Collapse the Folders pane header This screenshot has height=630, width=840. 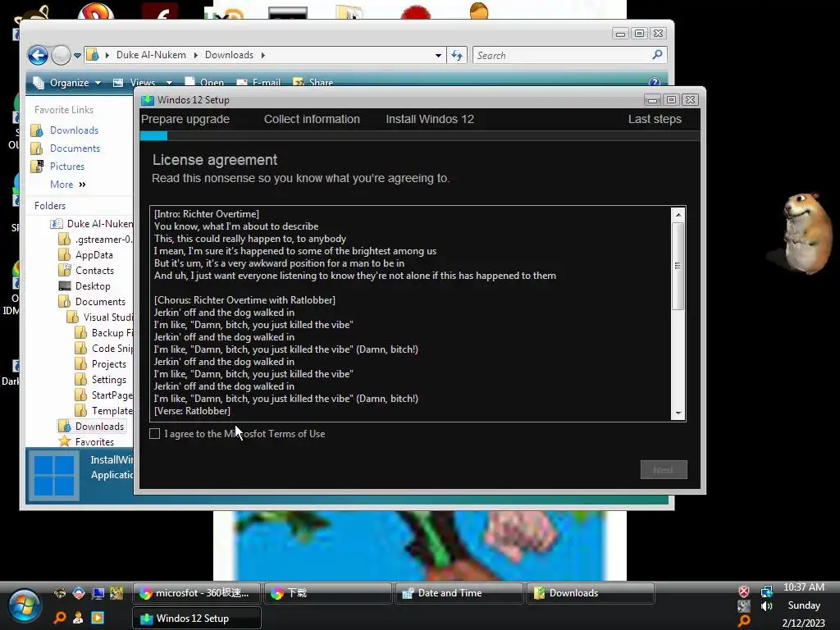click(50, 206)
